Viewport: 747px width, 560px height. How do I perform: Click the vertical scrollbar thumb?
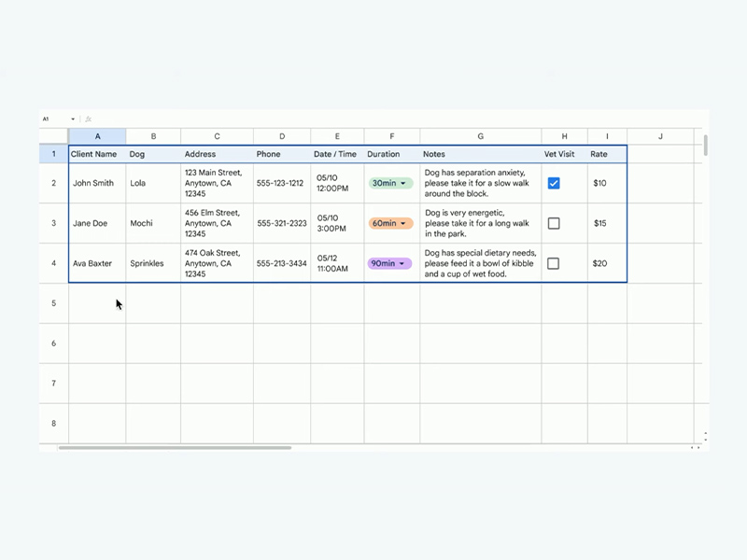click(x=706, y=146)
